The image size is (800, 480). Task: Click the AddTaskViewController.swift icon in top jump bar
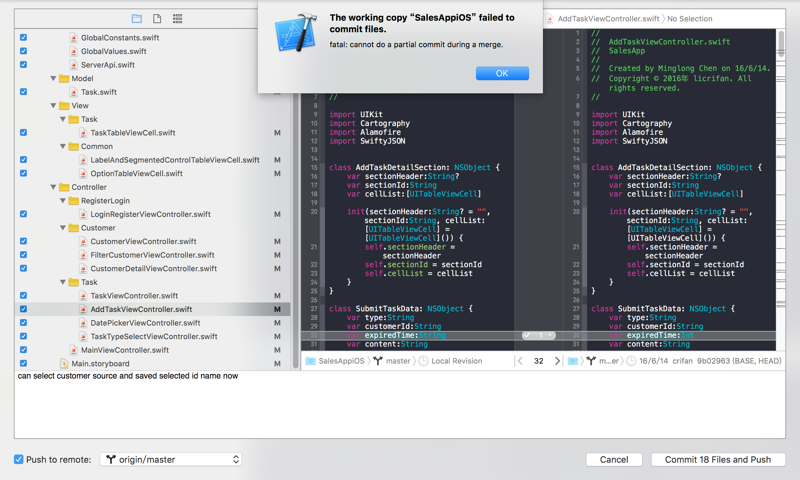pyautogui.click(x=550, y=19)
